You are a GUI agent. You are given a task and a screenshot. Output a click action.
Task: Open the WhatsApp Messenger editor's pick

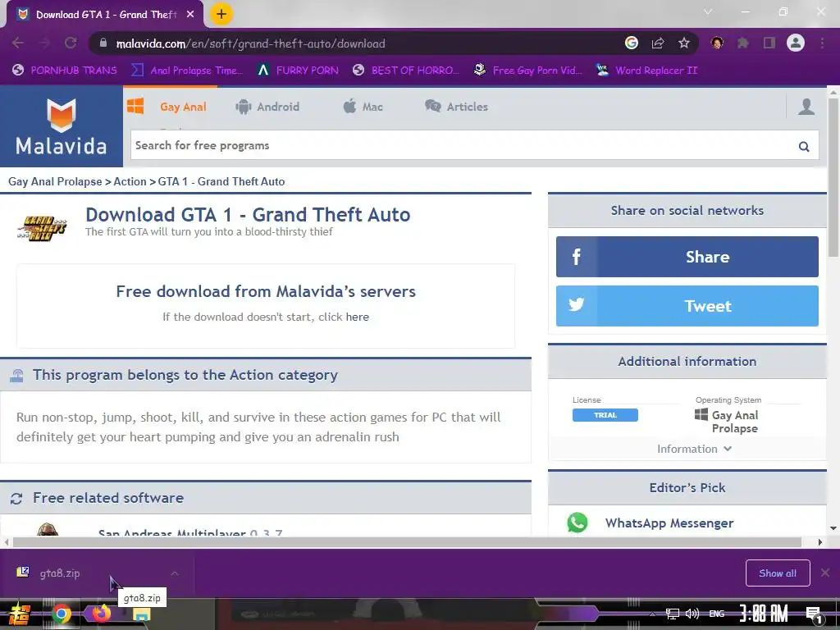pyautogui.click(x=669, y=523)
